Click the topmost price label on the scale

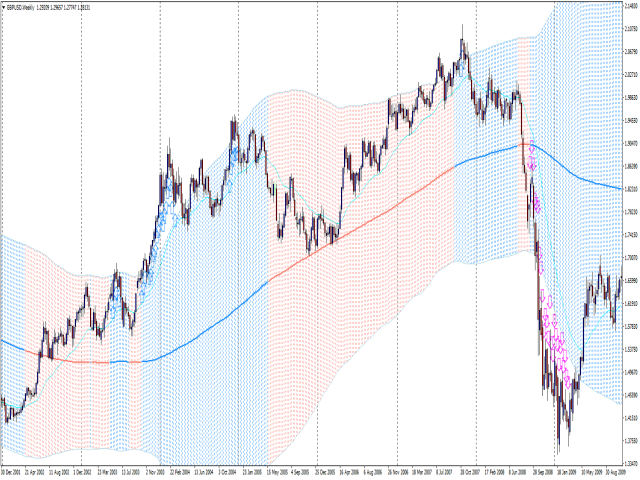[631, 6]
